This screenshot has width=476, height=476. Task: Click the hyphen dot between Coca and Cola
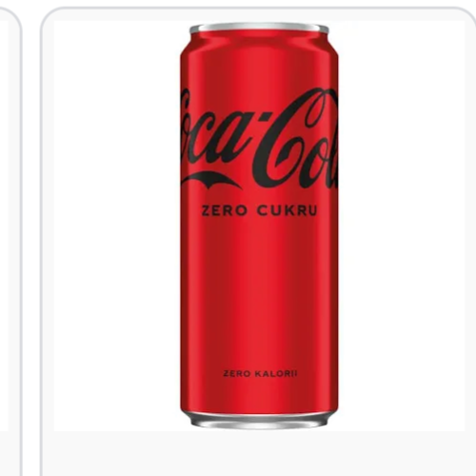[264, 116]
